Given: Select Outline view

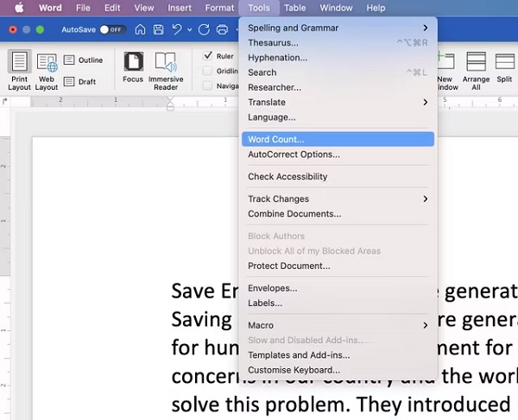Looking at the screenshot, I should click(x=83, y=60).
